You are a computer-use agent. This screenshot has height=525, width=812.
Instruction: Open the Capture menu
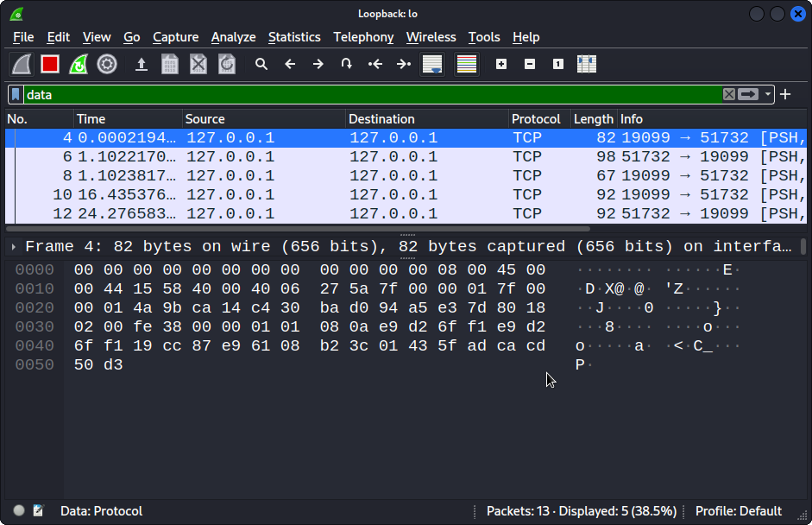coord(175,37)
